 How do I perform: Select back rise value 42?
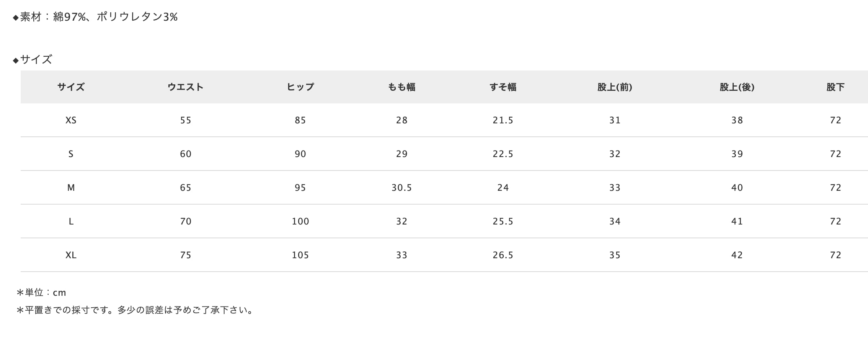(x=737, y=255)
